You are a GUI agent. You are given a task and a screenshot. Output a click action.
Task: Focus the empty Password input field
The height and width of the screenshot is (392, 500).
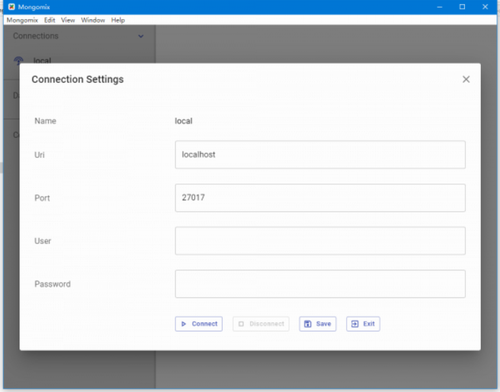(x=320, y=284)
